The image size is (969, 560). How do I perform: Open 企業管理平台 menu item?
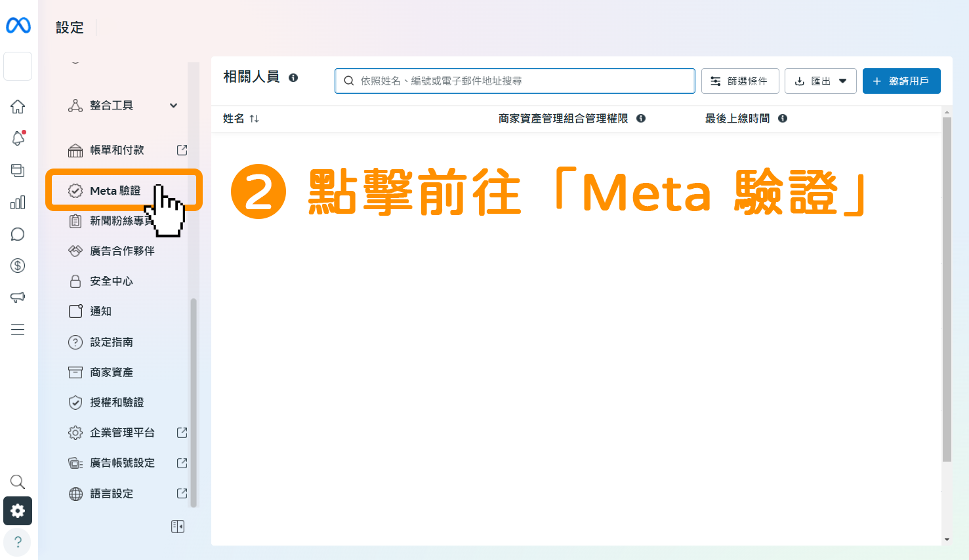pyautogui.click(x=122, y=433)
